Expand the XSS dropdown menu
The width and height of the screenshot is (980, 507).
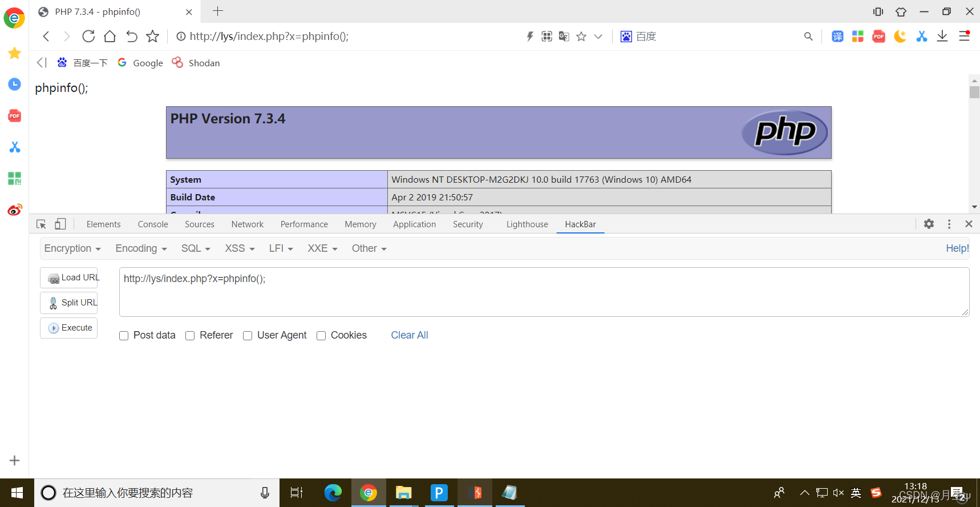(x=240, y=248)
